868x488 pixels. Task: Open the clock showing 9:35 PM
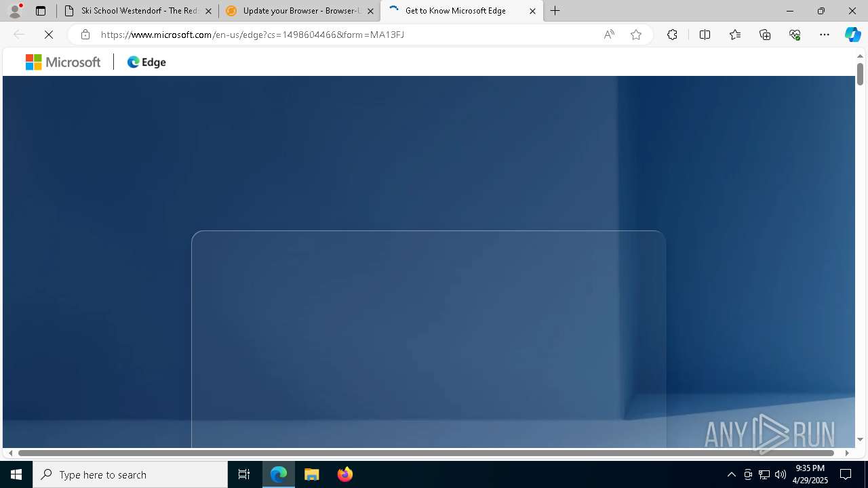tap(810, 474)
